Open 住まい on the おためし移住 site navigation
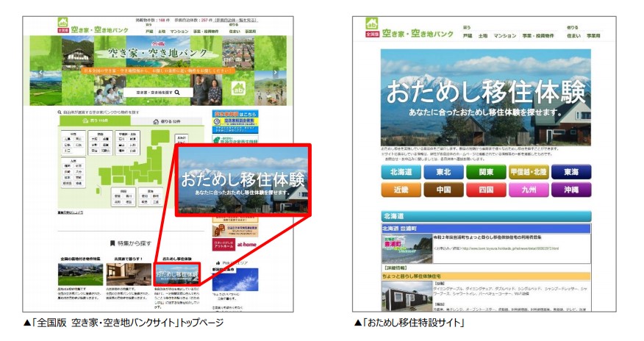This screenshot has height=341, width=644. [x=573, y=36]
